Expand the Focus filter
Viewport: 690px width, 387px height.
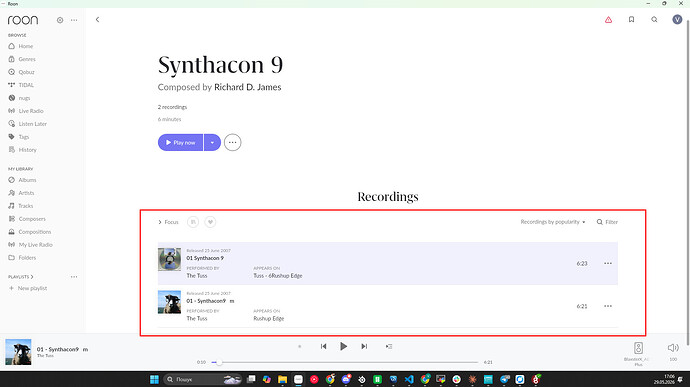tap(168, 222)
